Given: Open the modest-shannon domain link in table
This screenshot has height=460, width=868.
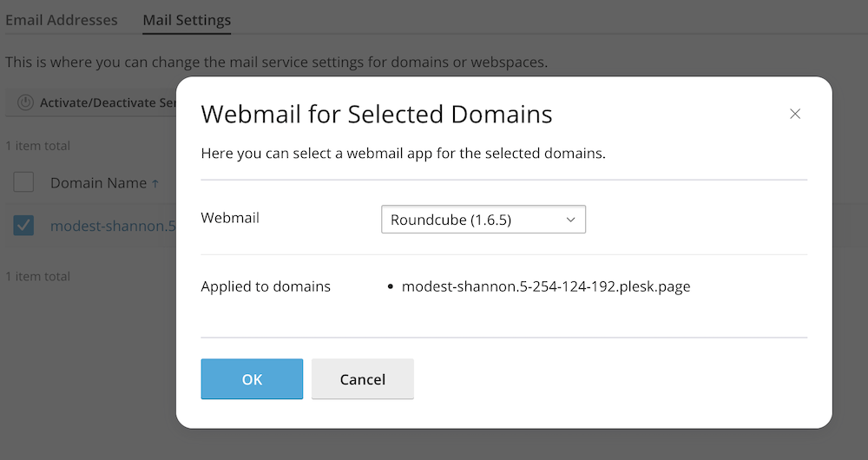Looking at the screenshot, I should (x=113, y=226).
